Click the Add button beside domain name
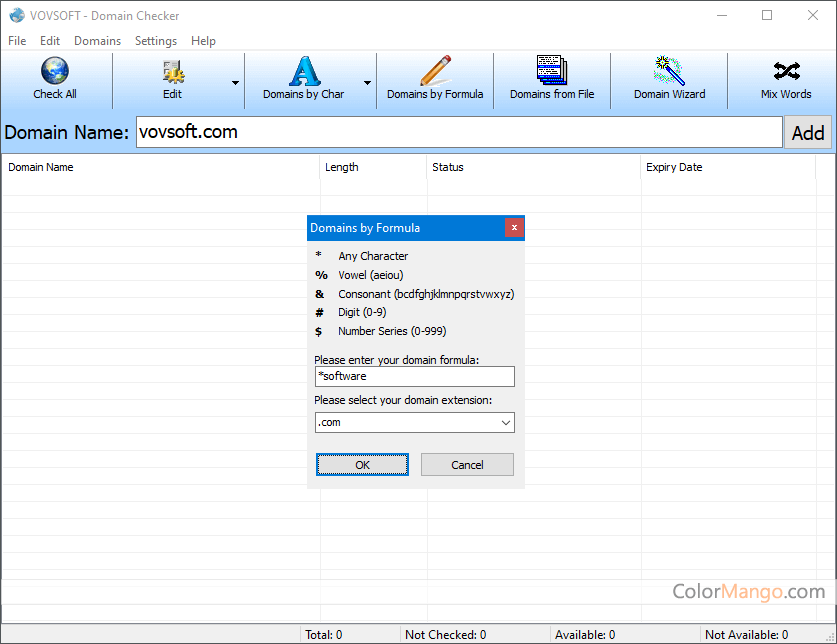Viewport: 837px width, 644px height. coord(807,133)
